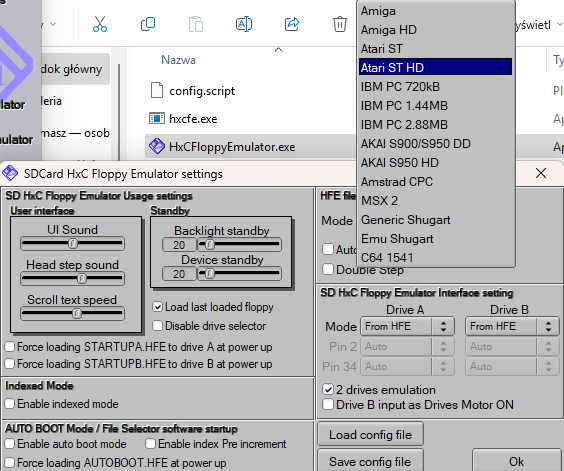Click the Delete trash icon in File Explorer
Image resolution: width=564 pixels, height=471 pixels.
click(x=340, y=24)
